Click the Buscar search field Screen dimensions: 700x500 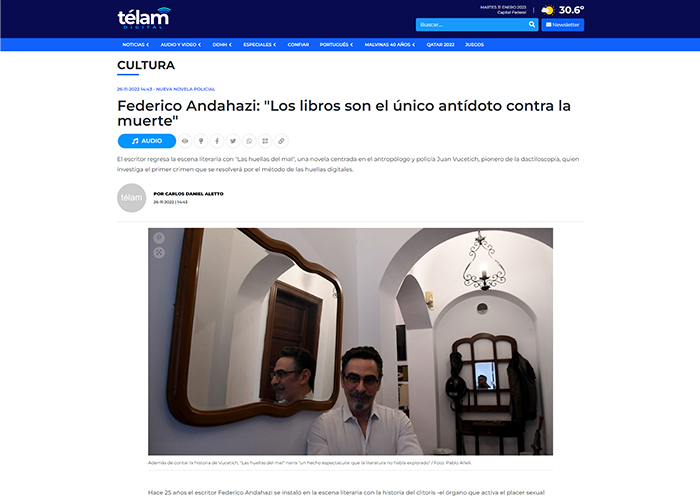coord(471,25)
